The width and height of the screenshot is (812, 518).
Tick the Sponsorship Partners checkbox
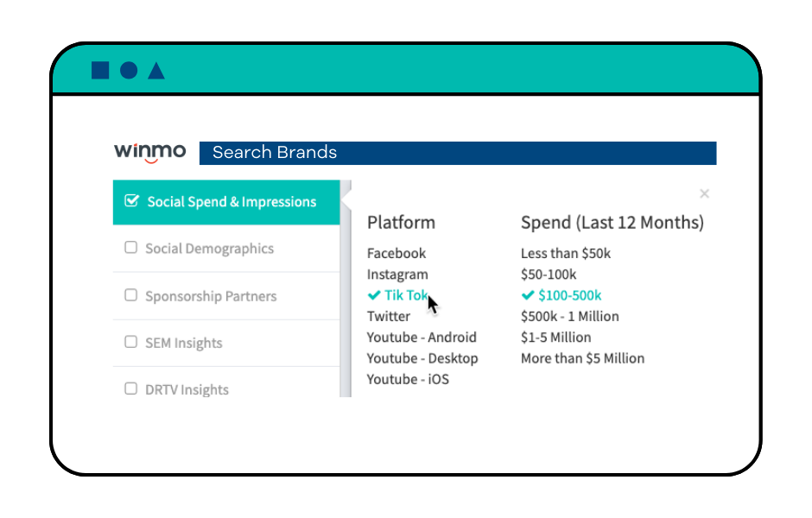[x=131, y=295]
